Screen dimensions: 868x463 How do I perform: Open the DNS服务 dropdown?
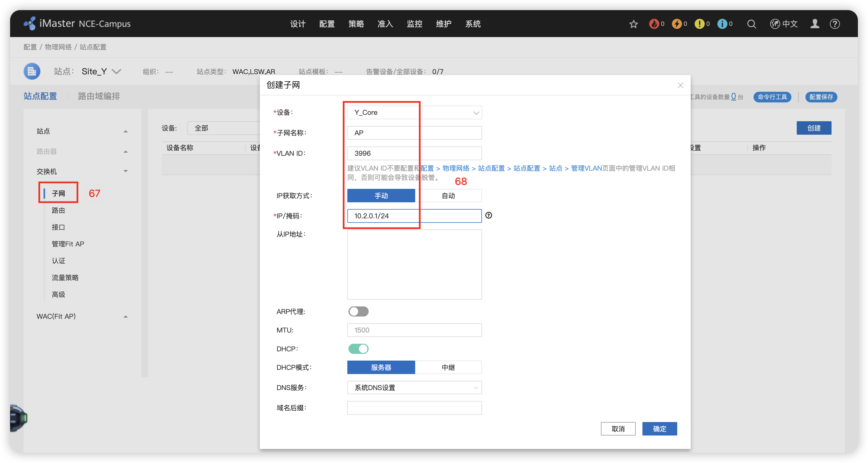click(414, 388)
